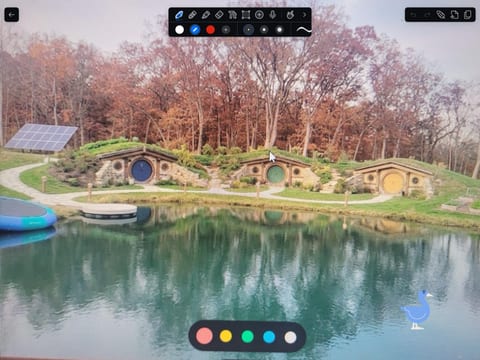Viewport: 480px width, 360px height.
Task: Click the pages copy icon at top right
Action: tap(467, 15)
